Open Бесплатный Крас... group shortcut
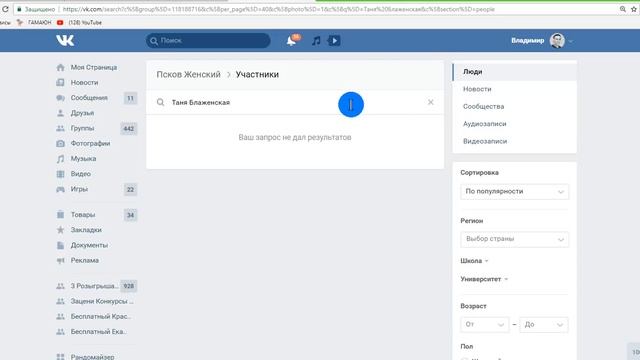Viewport: 640px width, 360px height. tap(100, 316)
